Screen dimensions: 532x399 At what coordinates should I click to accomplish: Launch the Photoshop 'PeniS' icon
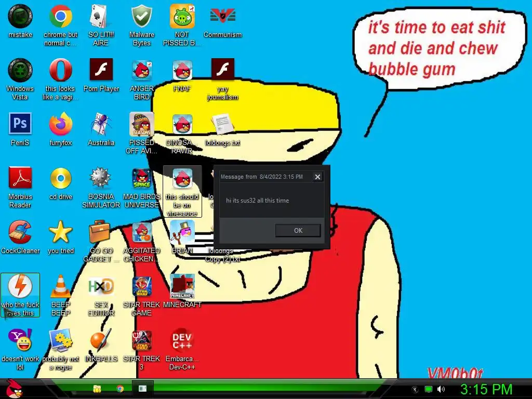pyautogui.click(x=20, y=129)
